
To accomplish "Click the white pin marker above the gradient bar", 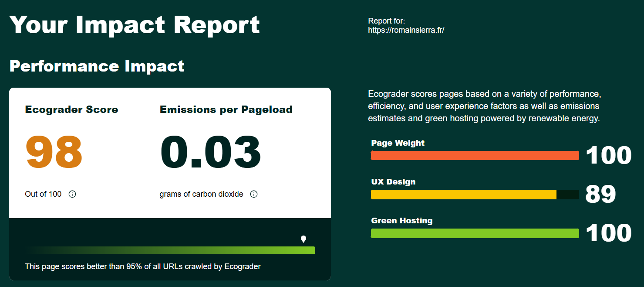I will point(303,239).
